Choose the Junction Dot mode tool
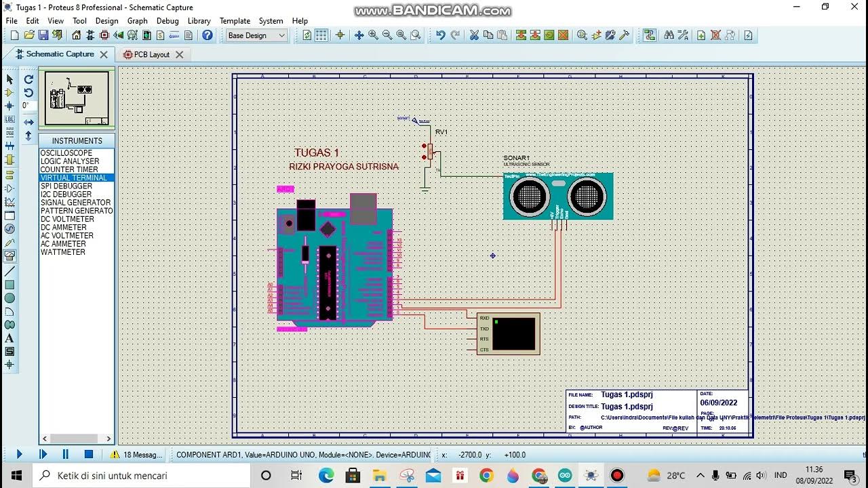Screen dimensions: 868x488 click(x=9, y=106)
